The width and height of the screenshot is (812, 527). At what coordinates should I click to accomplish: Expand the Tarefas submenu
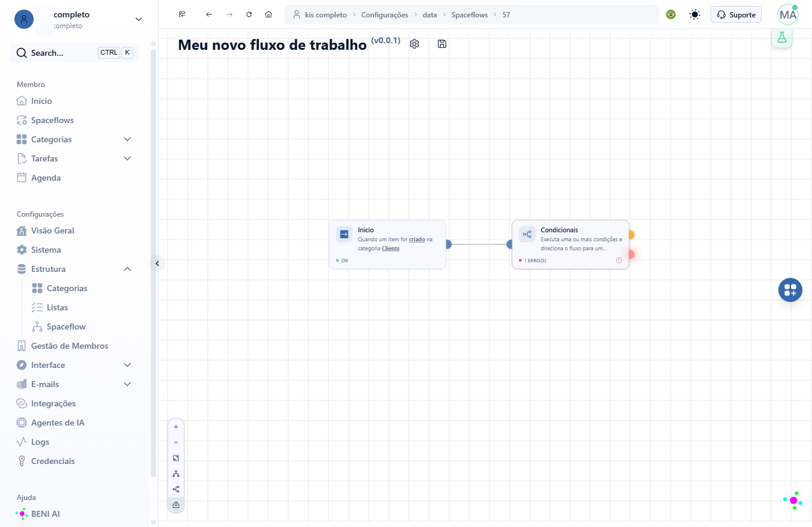(127, 158)
